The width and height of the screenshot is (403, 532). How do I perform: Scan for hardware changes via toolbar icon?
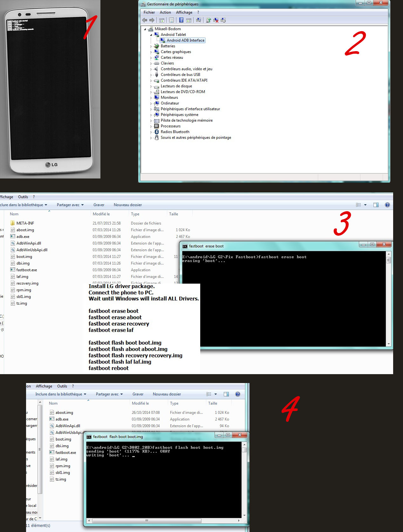point(199,20)
